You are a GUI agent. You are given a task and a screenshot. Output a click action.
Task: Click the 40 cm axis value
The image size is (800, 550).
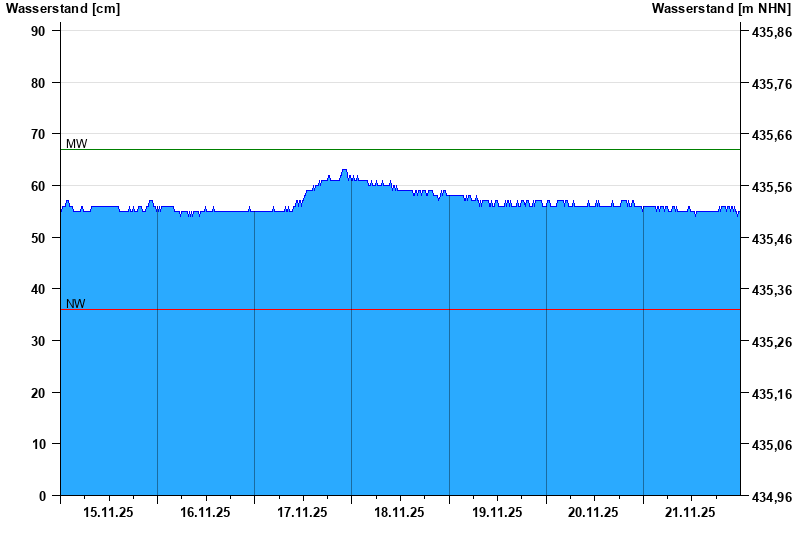pyautogui.click(x=38, y=289)
